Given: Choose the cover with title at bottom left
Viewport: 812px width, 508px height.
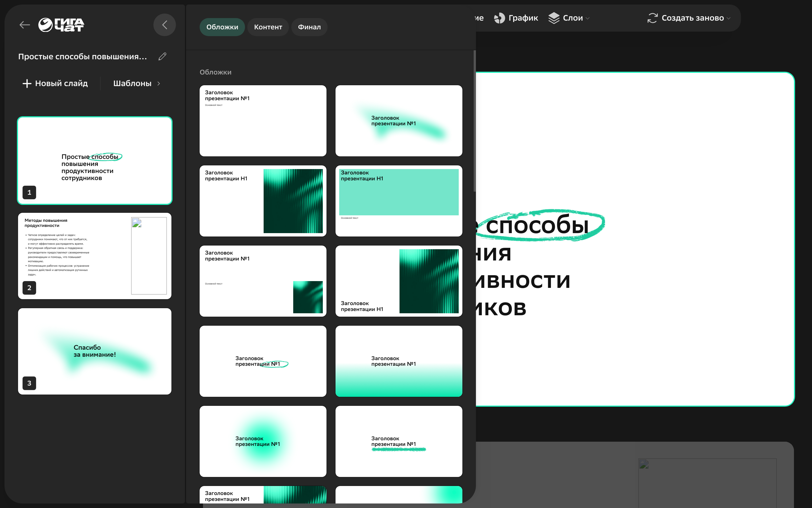Looking at the screenshot, I should (x=399, y=281).
